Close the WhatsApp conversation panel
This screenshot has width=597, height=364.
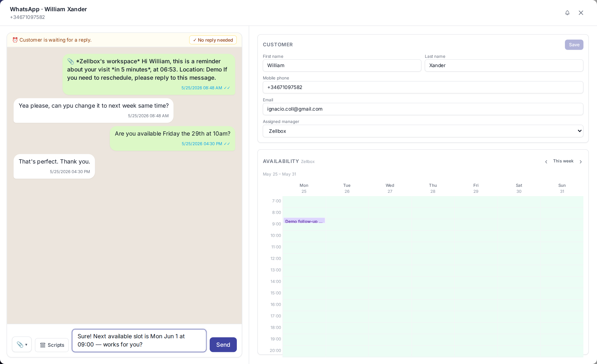click(581, 13)
